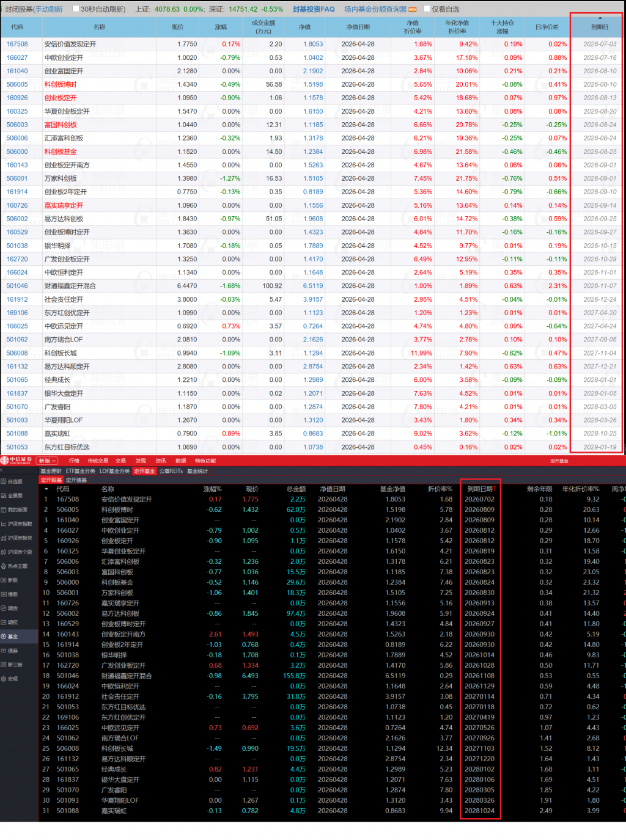Click net value 6.5119 in top table
Screen dimensions: 626x840
click(313, 286)
